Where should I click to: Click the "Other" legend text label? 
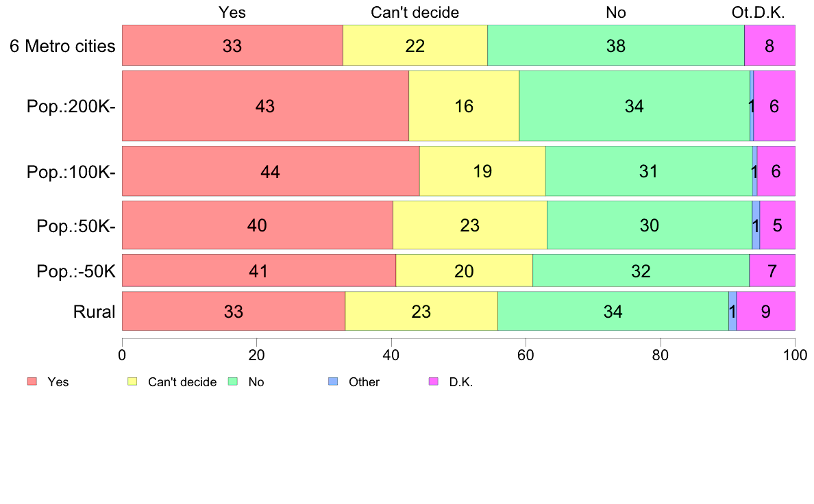click(x=364, y=382)
